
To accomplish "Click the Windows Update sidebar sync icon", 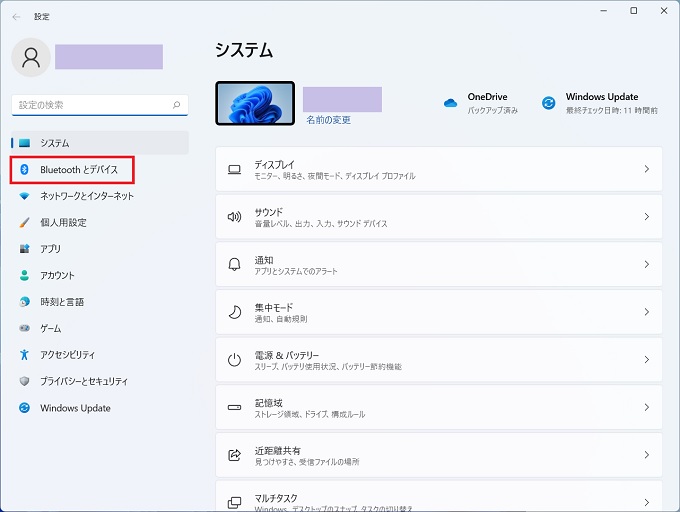I will (x=24, y=408).
